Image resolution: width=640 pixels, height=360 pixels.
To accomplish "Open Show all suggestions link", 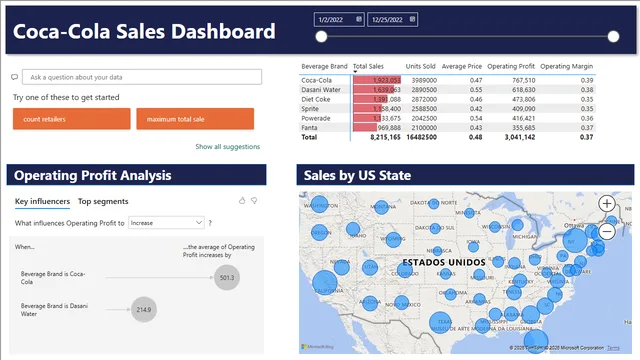I will (x=227, y=147).
